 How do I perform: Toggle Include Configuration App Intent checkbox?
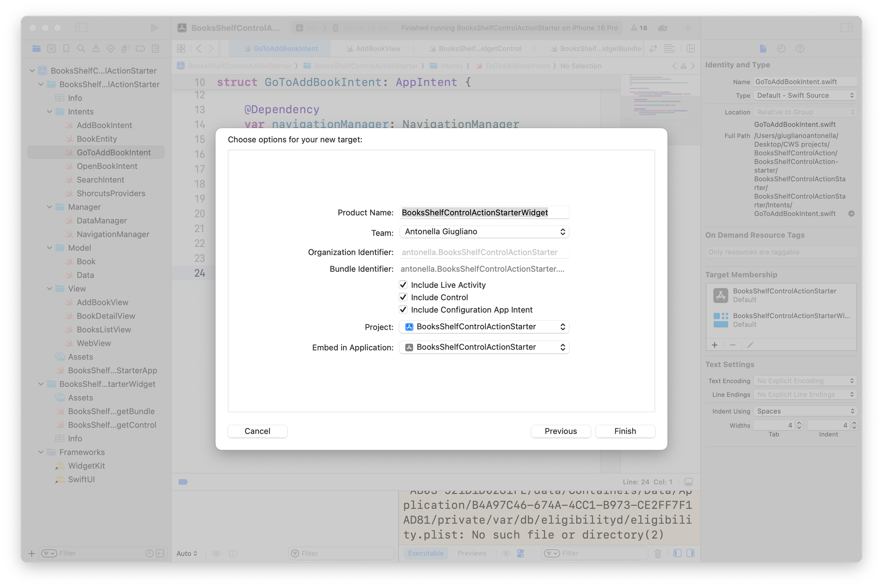(403, 309)
